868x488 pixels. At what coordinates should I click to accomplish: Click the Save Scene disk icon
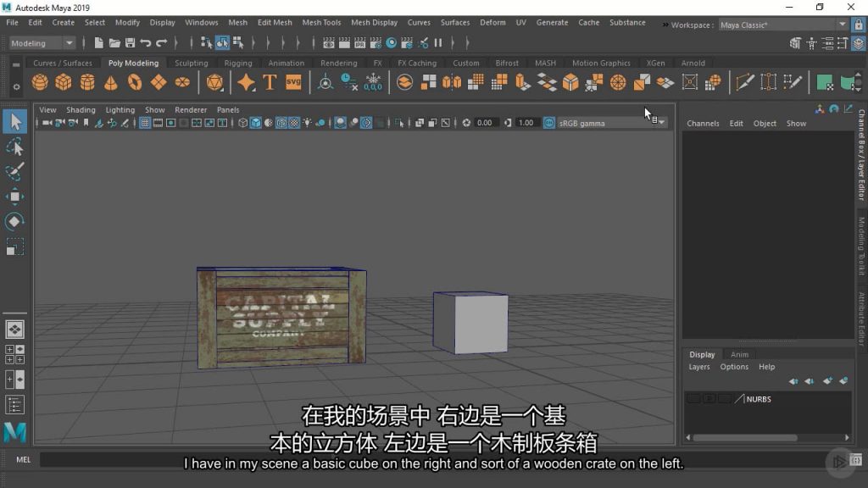(x=130, y=42)
